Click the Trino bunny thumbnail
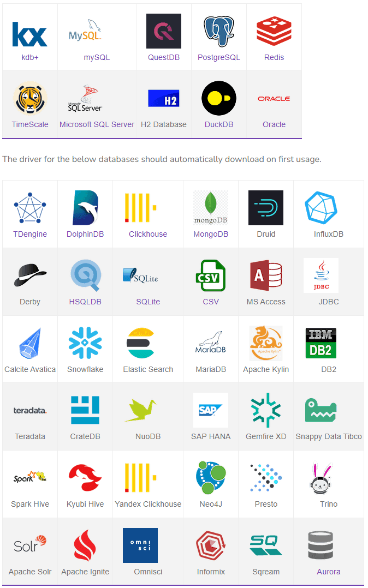 click(320, 477)
